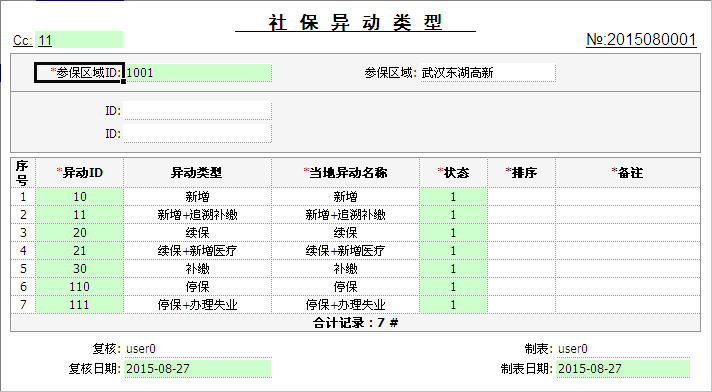The width and height of the screenshot is (712, 392).
Task: Click the 状态 column header
Action: coord(453,173)
